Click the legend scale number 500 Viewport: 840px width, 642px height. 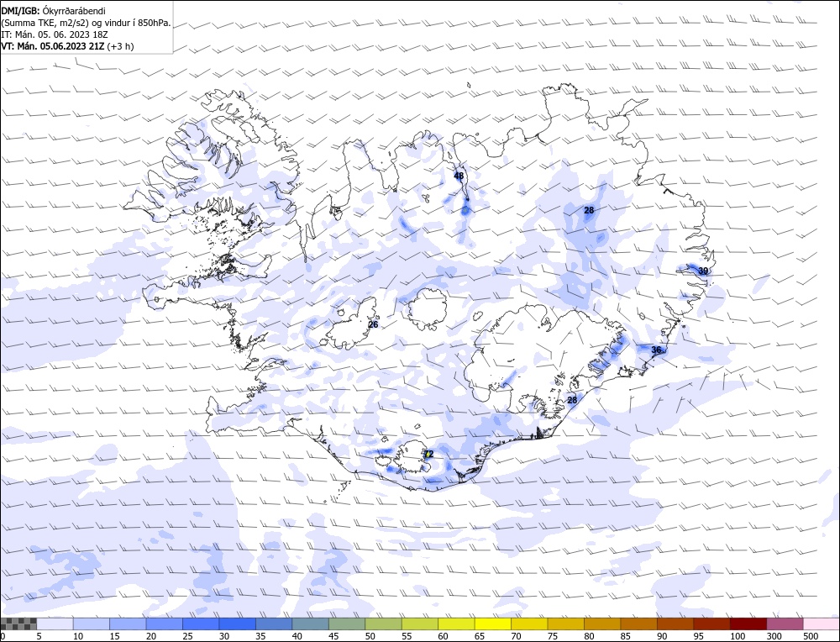tap(810, 636)
